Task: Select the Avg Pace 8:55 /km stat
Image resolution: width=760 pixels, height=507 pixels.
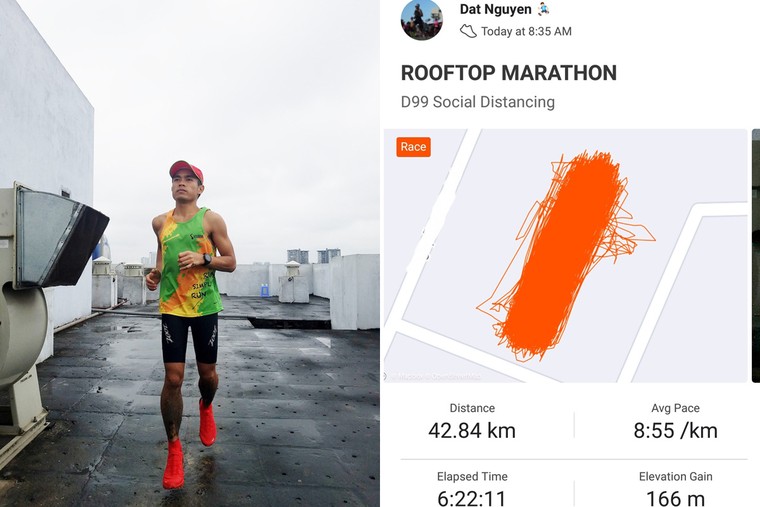Action: (675, 424)
